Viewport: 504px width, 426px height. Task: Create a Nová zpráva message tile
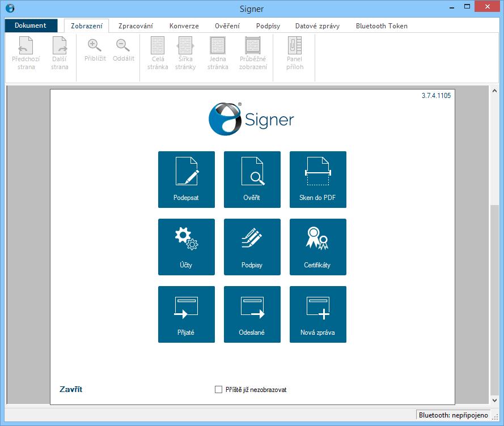tap(318, 314)
